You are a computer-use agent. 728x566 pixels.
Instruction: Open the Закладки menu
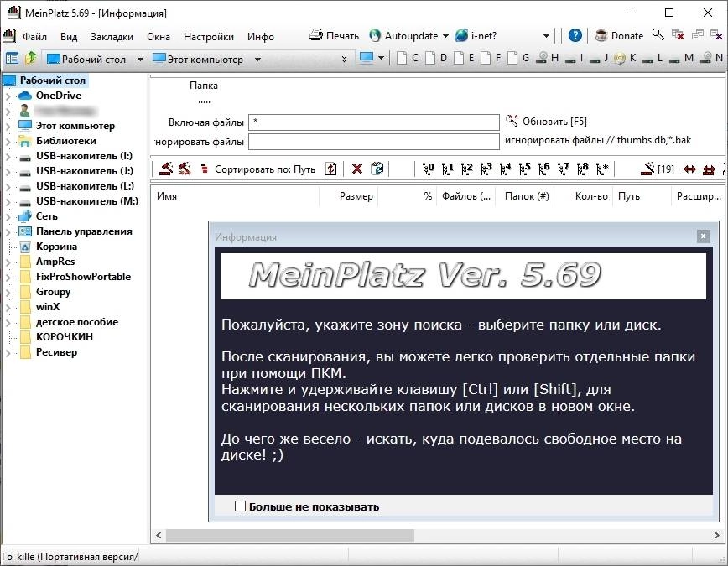pos(112,36)
